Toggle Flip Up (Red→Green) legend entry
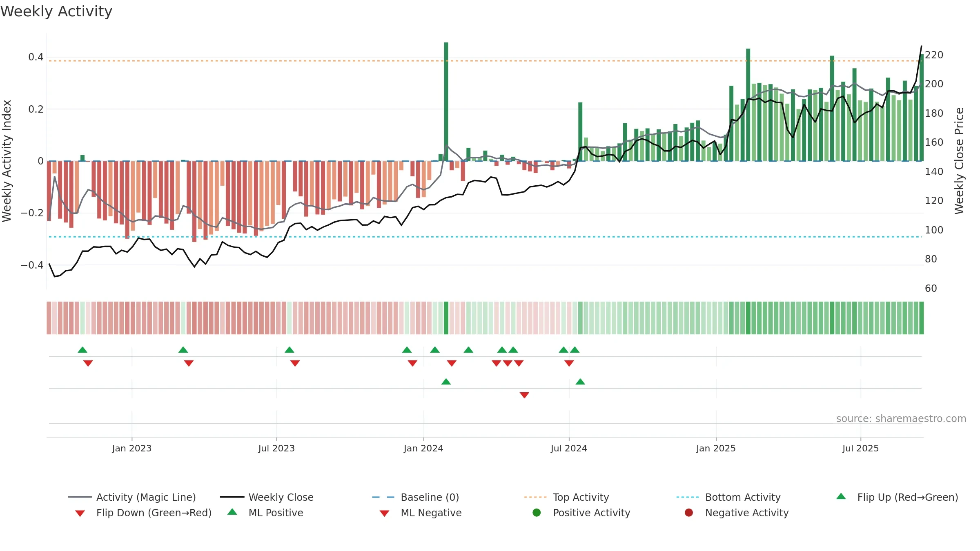This screenshot has width=980, height=551. click(897, 497)
